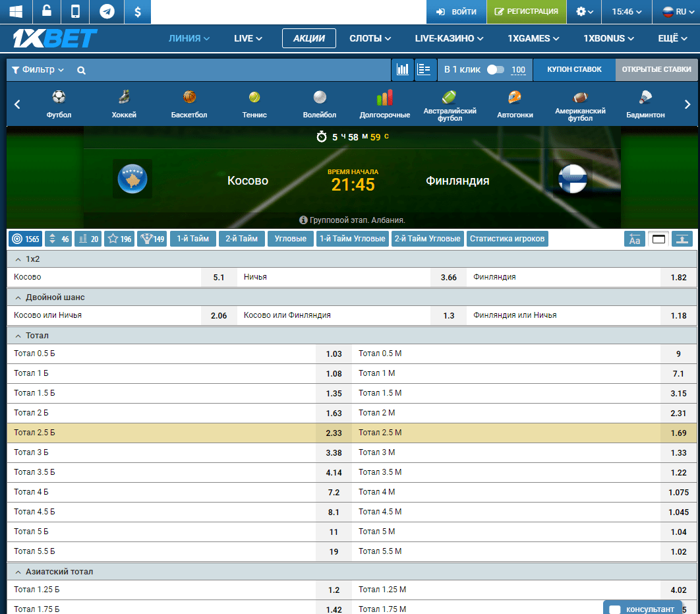Select the Теннис sport icon
700x614 pixels.
tap(254, 104)
